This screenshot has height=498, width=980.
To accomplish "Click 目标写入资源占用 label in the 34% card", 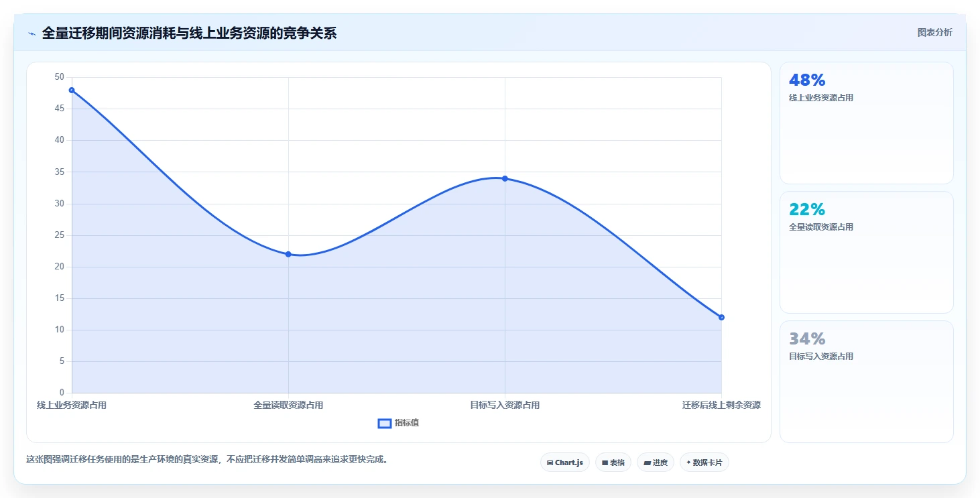I will coord(821,357).
